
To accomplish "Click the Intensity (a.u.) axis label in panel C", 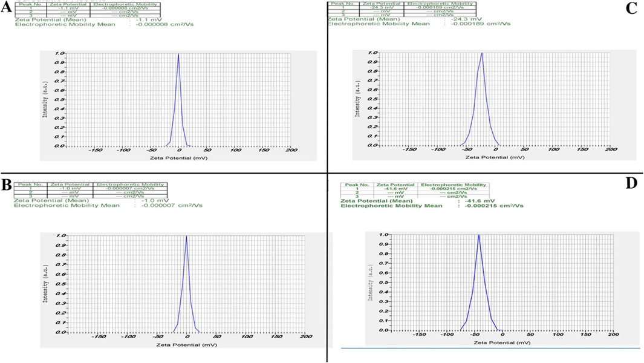I will tap(358, 99).
